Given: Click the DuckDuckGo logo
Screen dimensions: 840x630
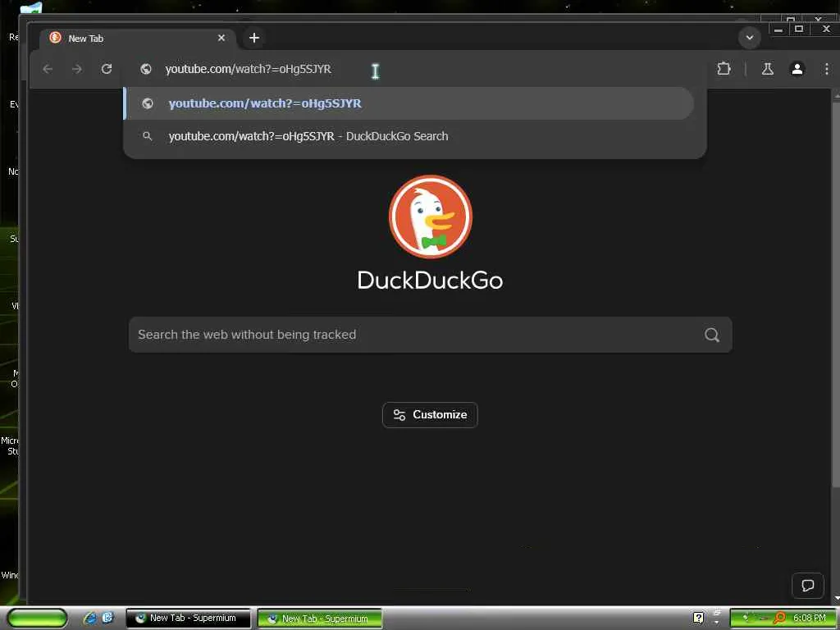Looking at the screenshot, I should (430, 217).
